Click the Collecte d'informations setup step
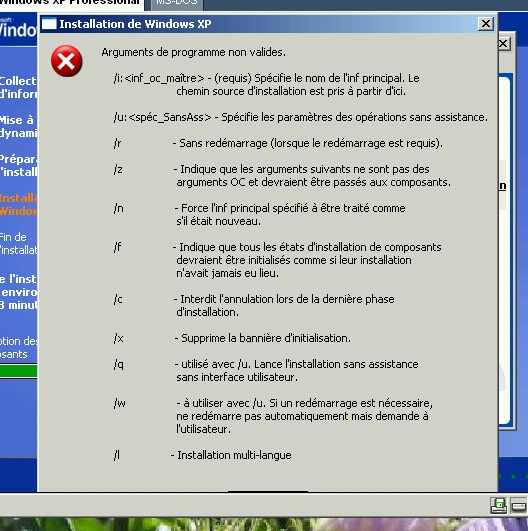528x531 pixels. (19, 87)
